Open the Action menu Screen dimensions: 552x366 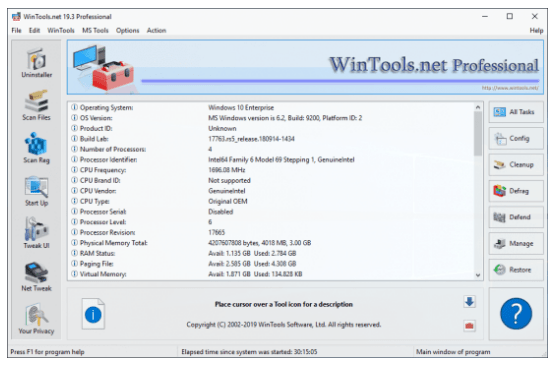coord(156,30)
